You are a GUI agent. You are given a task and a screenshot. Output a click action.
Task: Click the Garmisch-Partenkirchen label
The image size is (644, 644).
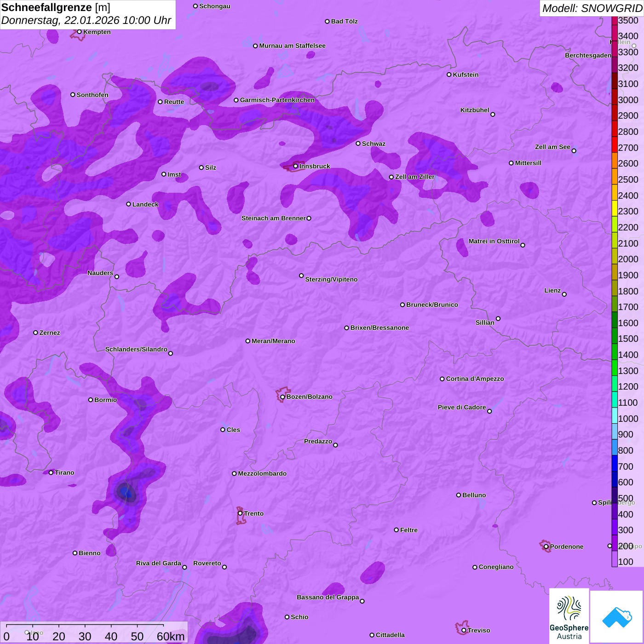(277, 100)
